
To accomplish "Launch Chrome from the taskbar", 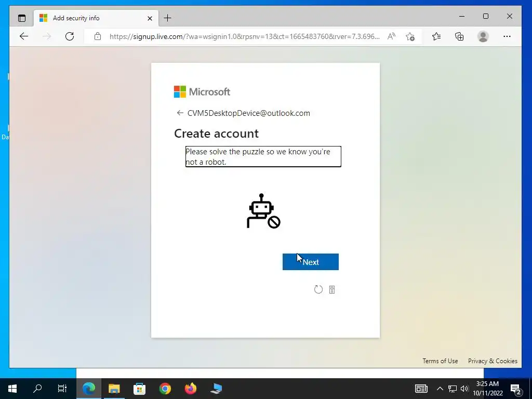I will [165, 389].
